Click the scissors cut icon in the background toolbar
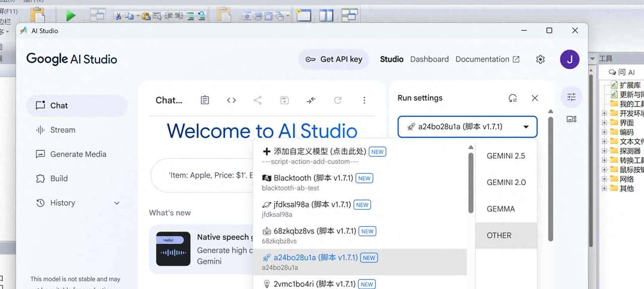Screen dimensions: 644x289 (x=118, y=16)
